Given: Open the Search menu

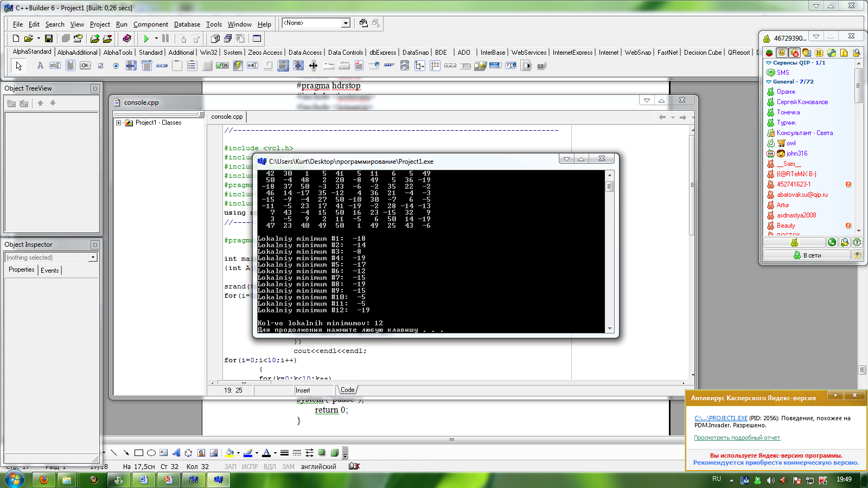Looking at the screenshot, I should 55,24.
